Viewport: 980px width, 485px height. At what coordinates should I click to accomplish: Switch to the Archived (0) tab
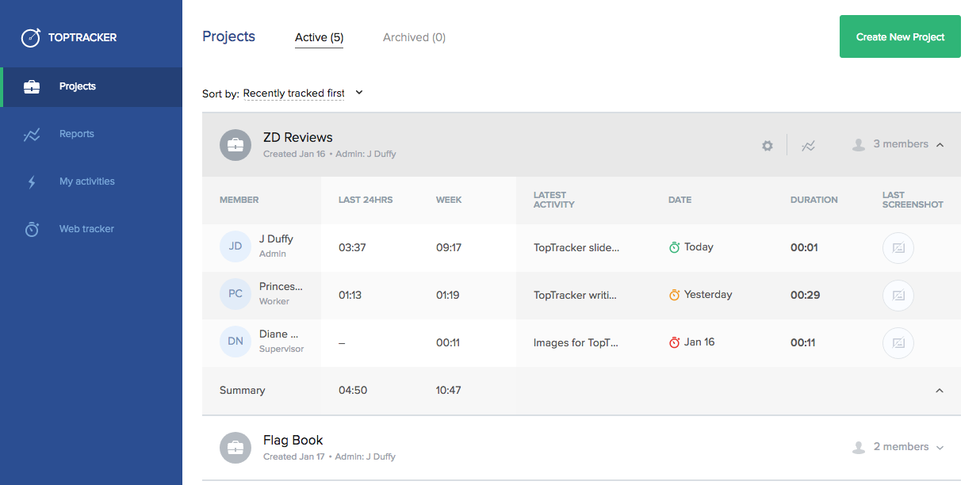coord(414,37)
